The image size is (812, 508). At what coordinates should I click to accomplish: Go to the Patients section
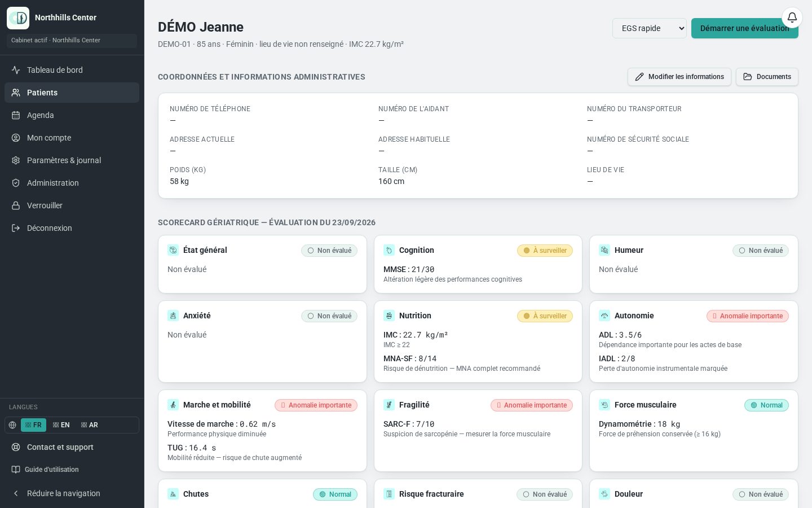coord(72,93)
